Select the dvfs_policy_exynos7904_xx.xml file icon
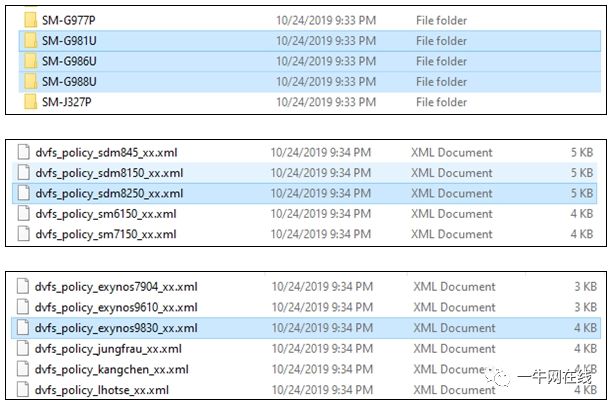Image resolution: width=611 pixels, height=404 pixels. point(23,286)
